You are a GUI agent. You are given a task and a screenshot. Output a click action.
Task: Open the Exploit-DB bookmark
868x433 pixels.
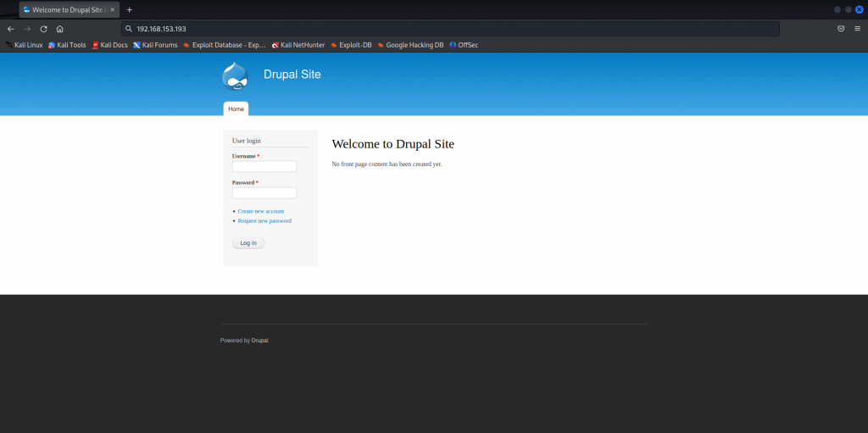click(x=351, y=45)
